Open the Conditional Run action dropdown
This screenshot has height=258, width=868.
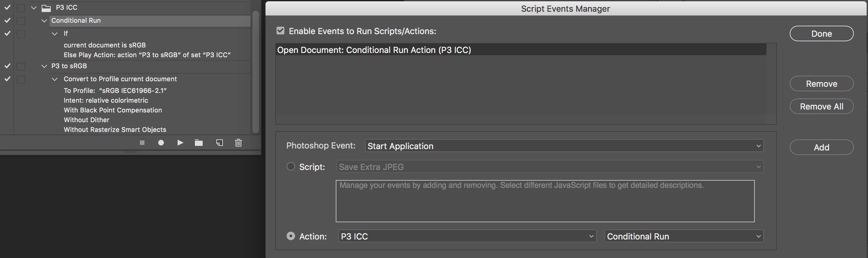pos(684,236)
